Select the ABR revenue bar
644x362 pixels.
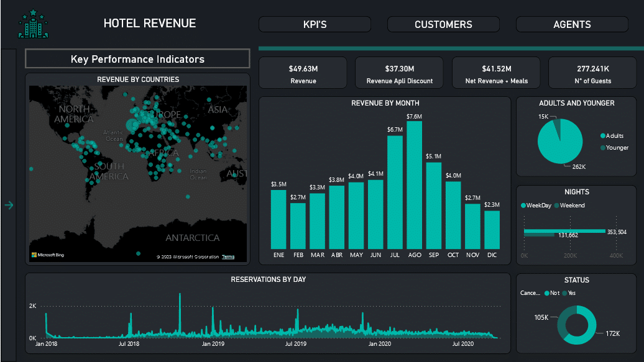(336, 217)
